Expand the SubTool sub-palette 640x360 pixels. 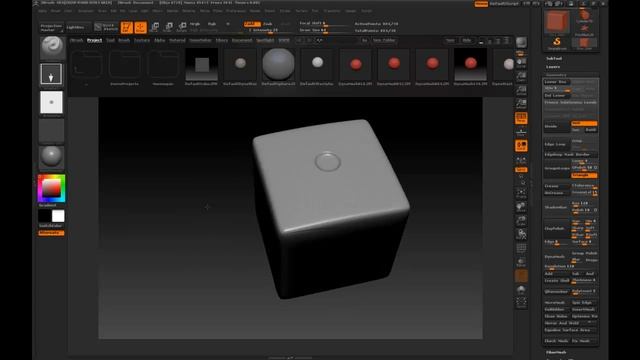[x=554, y=58]
